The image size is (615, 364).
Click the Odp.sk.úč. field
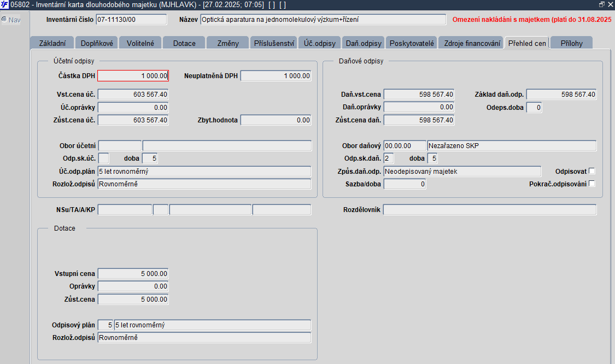tap(103, 158)
